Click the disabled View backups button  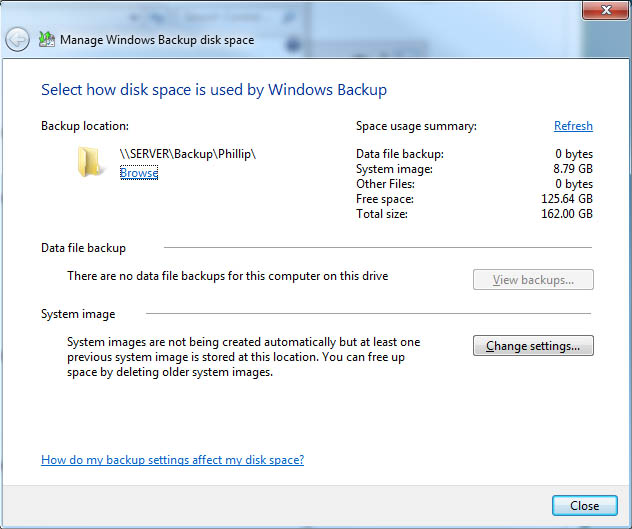533,280
